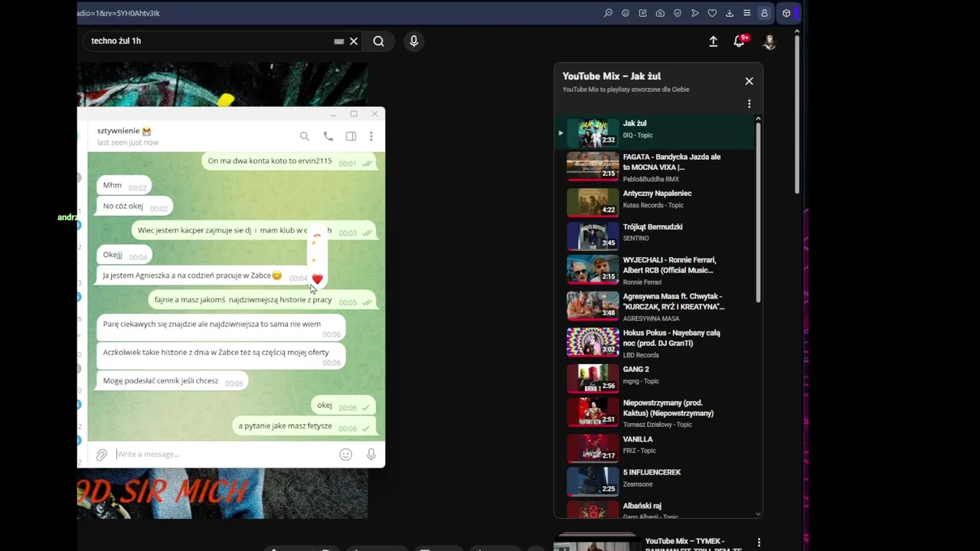Open options for the TYMEK YouTube Mix

[759, 543]
